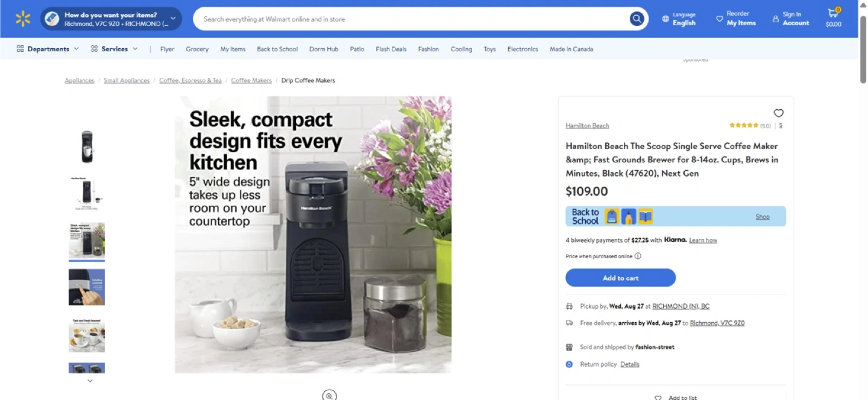
Task: Click the image zoom magnifier icon
Action: pos(329,395)
